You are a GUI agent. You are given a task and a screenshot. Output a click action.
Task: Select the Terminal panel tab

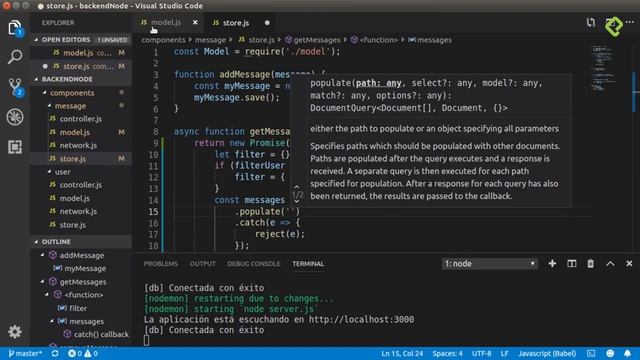[x=308, y=264]
